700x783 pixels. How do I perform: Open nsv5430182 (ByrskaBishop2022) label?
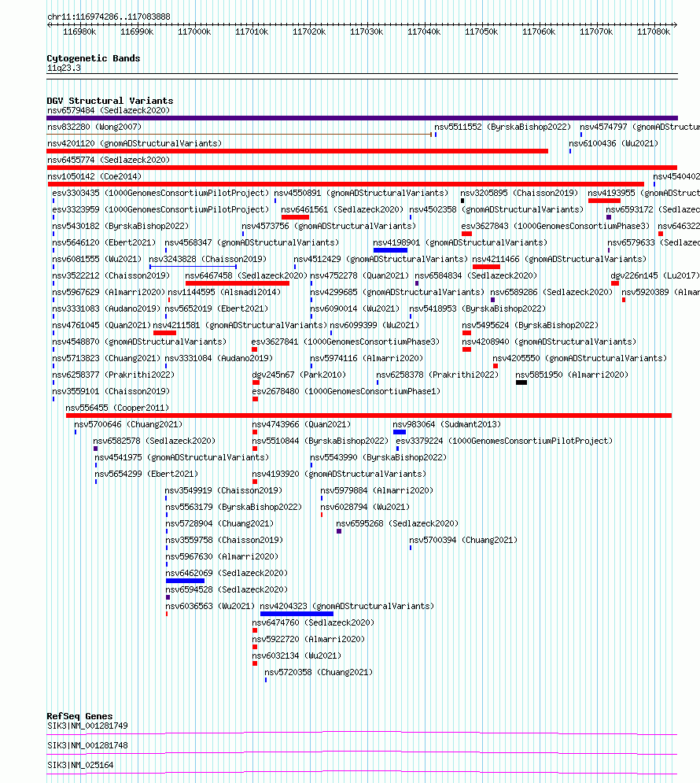click(120, 226)
